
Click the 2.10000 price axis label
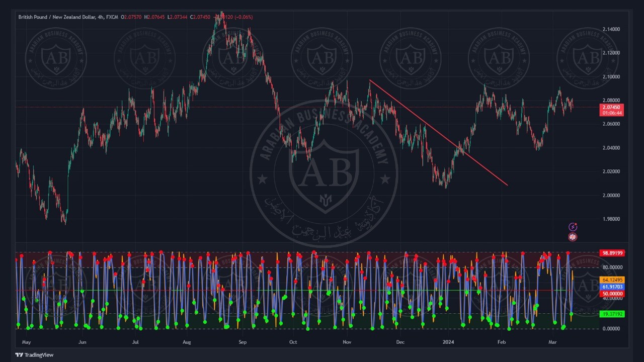pyautogui.click(x=611, y=77)
